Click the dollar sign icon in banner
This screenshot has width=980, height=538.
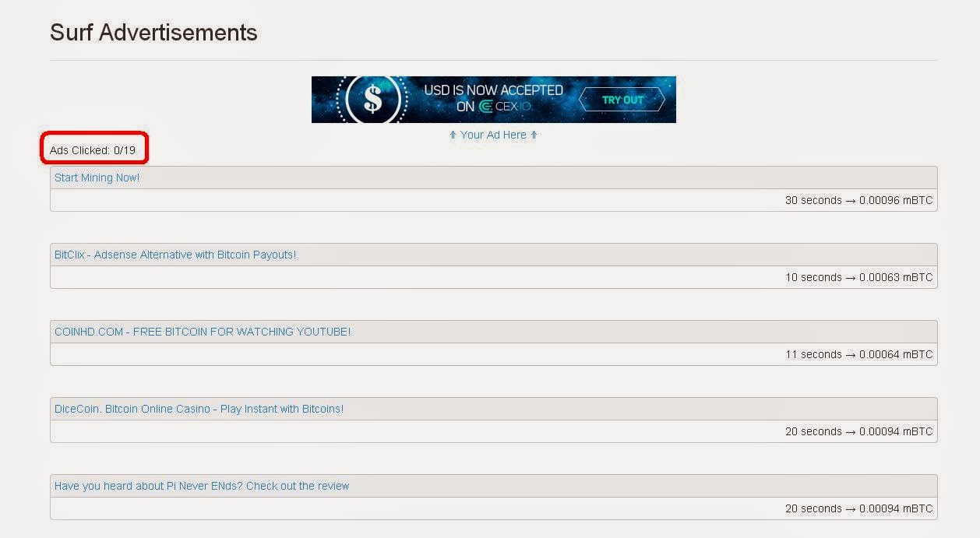tap(373, 100)
